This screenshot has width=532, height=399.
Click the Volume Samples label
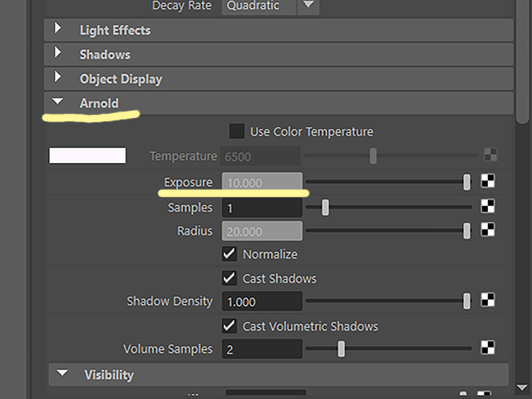click(x=168, y=349)
